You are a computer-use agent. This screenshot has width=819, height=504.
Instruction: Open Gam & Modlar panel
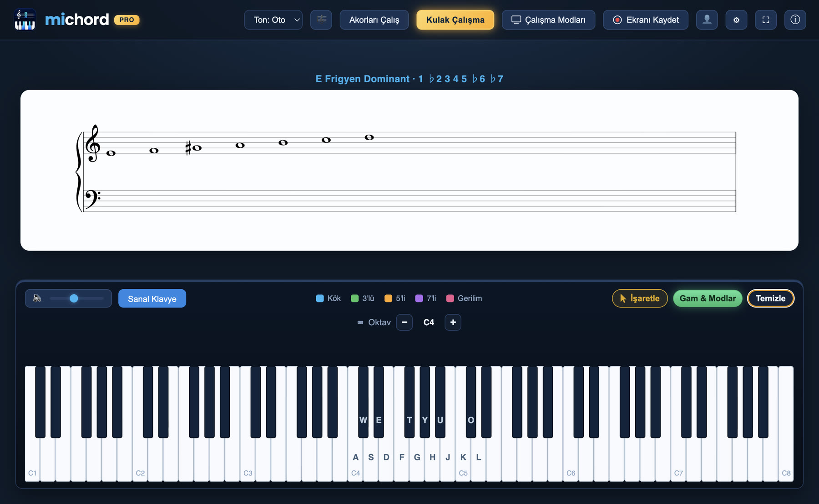(708, 298)
